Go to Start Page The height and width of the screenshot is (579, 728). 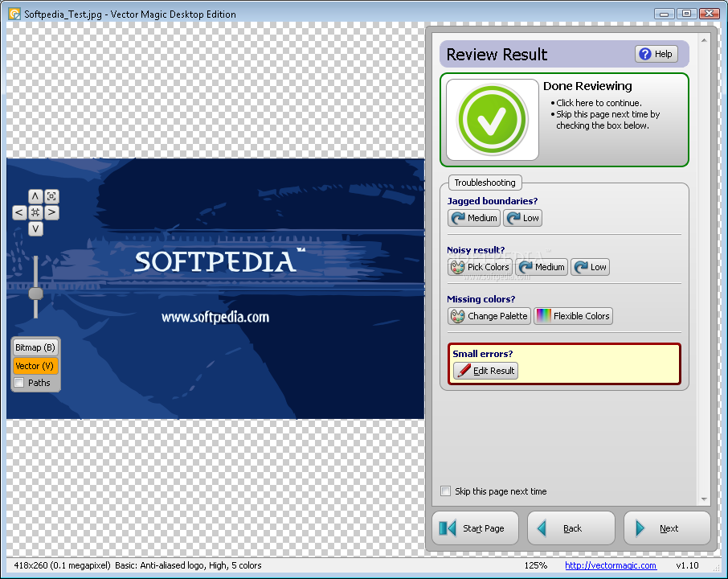[476, 528]
